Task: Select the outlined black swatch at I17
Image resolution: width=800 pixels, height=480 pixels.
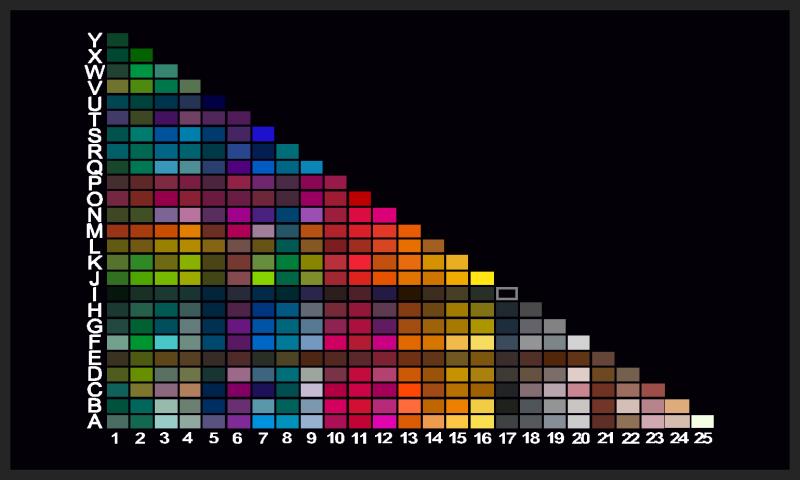Action: tap(507, 294)
